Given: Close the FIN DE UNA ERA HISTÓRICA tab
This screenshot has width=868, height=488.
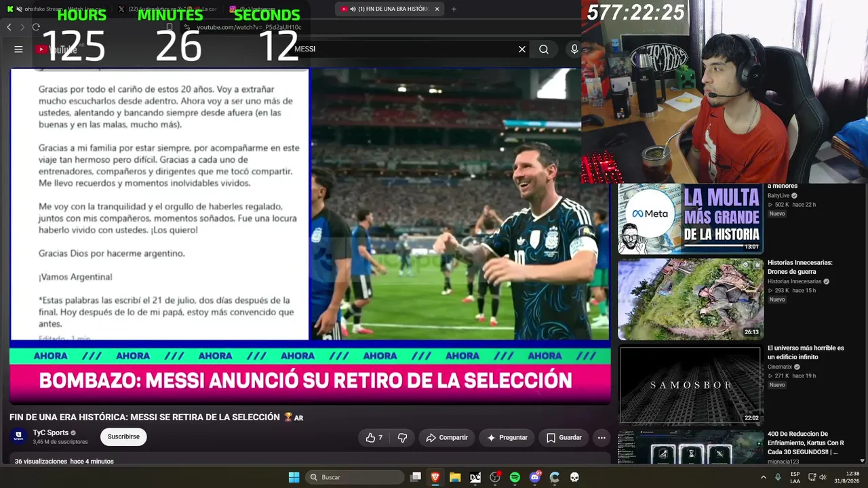Looking at the screenshot, I should [x=437, y=9].
